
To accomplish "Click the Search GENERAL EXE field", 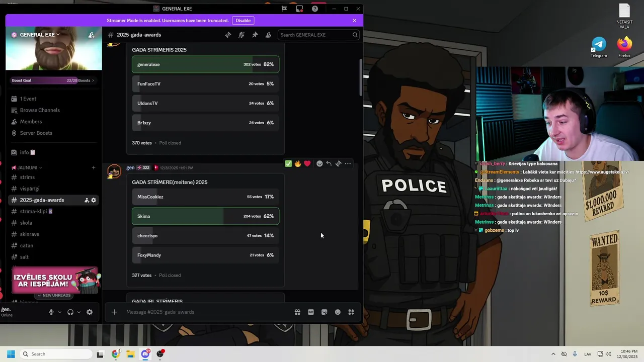I will tap(318, 35).
